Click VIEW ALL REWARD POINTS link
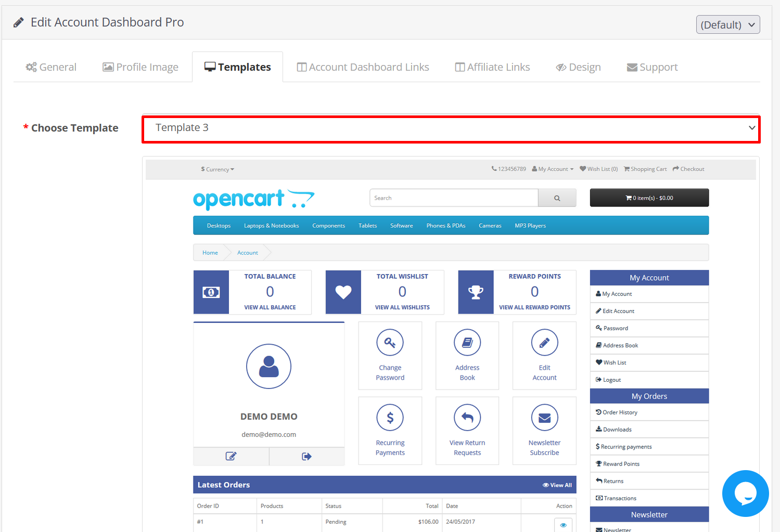Image resolution: width=780 pixels, height=532 pixels. [x=534, y=307]
